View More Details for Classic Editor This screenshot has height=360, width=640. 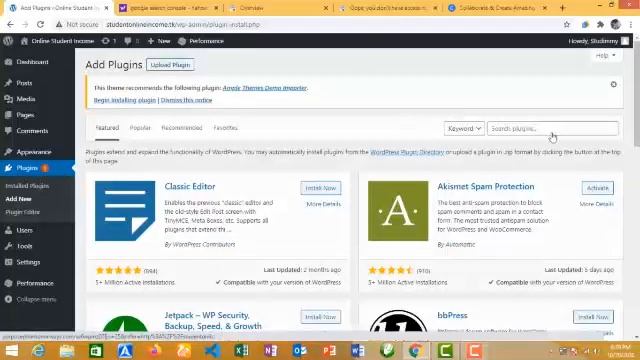[323, 204]
